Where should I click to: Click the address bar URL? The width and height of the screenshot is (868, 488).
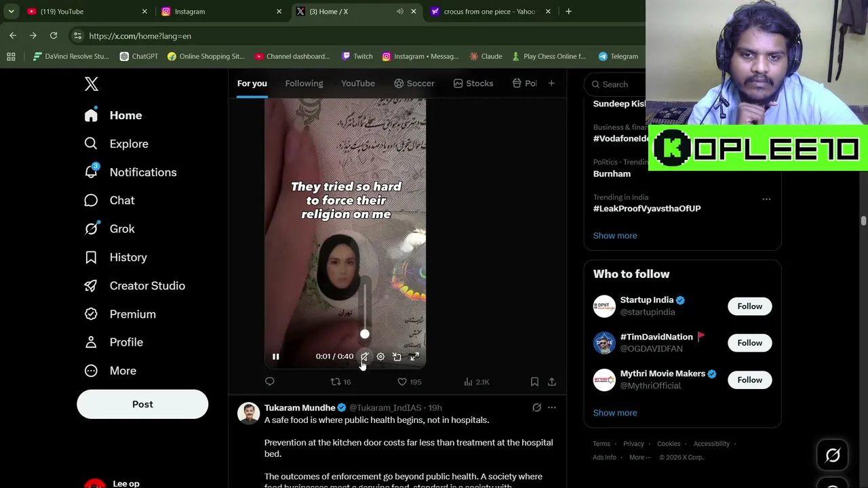[140, 36]
